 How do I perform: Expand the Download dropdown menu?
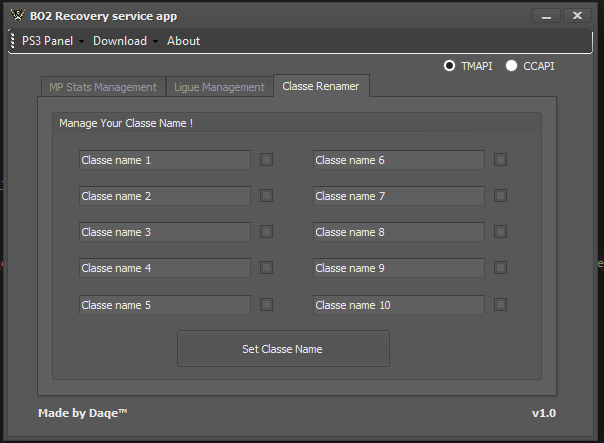(126, 41)
